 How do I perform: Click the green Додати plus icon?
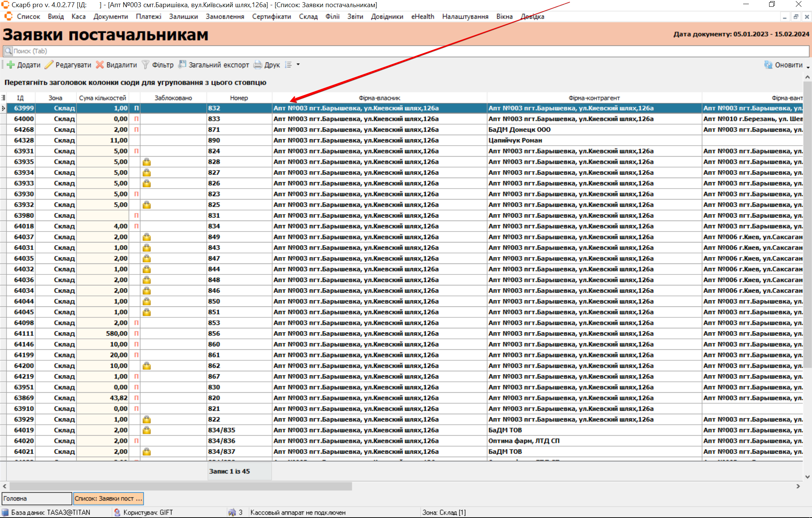coord(11,65)
